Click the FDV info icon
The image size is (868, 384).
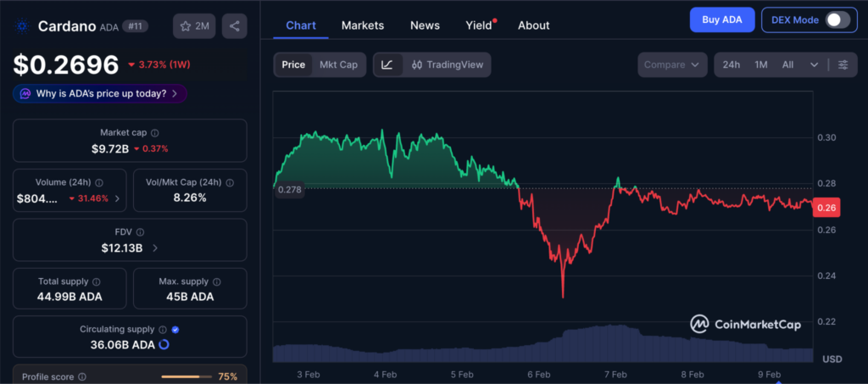click(x=140, y=232)
